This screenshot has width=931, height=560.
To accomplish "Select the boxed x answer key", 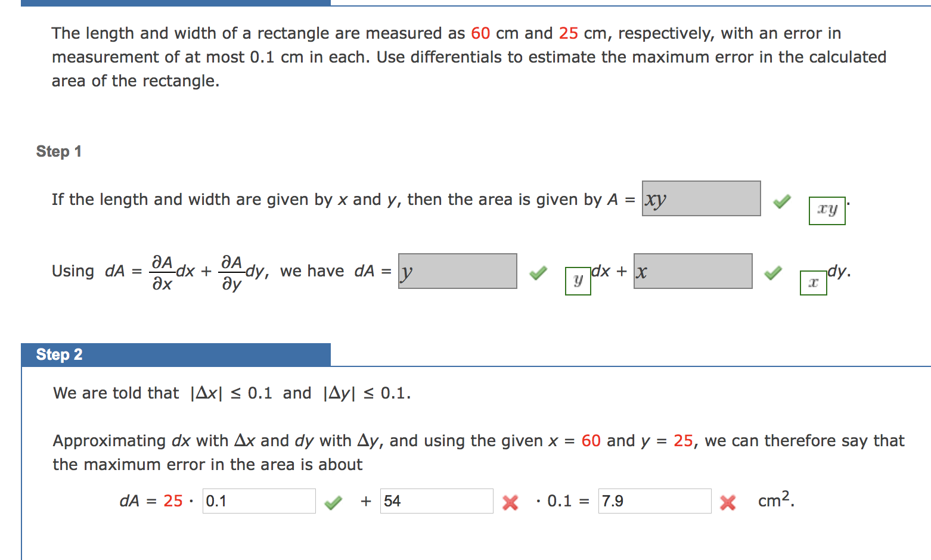I will [813, 282].
